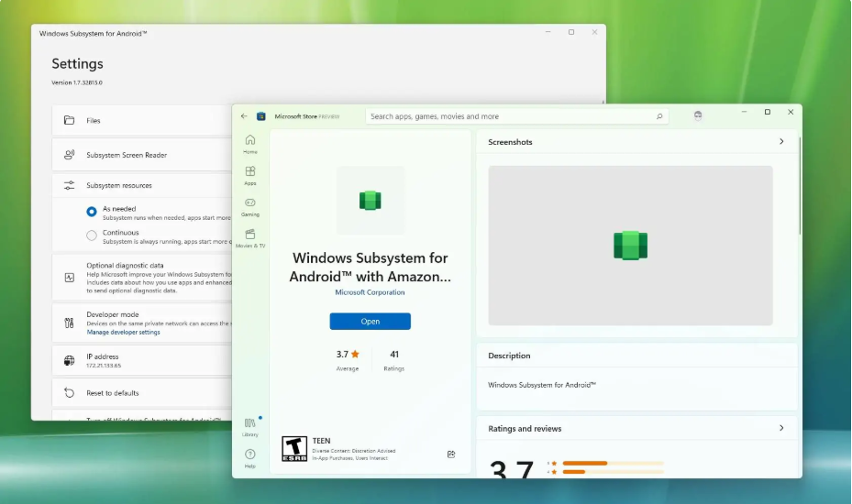
Task: Expand the Screenshots section chevron
Action: coord(781,141)
